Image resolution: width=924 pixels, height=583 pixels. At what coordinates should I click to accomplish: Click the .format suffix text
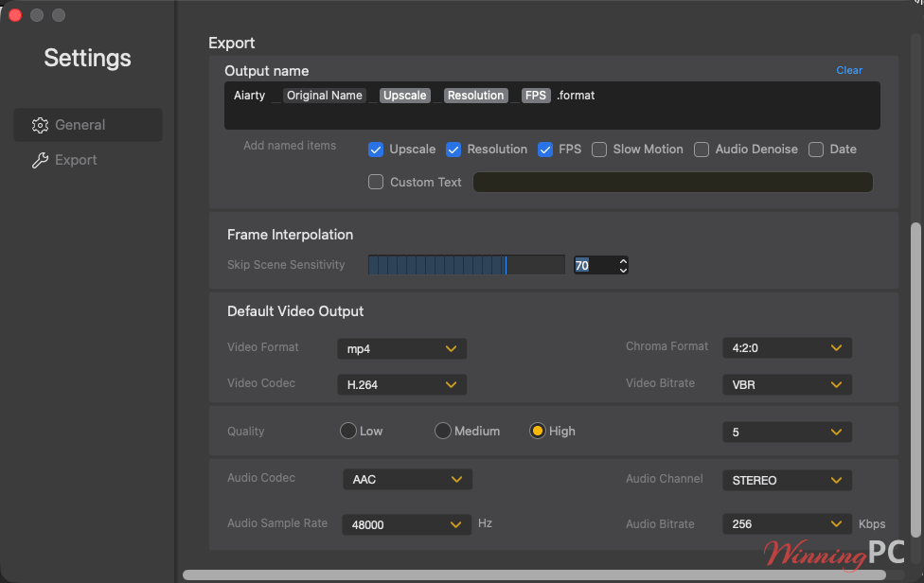(576, 96)
